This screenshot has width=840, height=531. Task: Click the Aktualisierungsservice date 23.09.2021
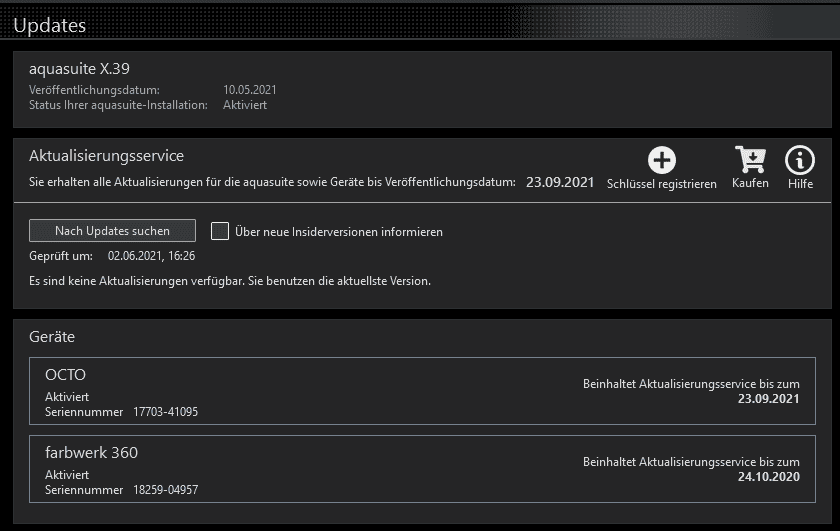pyautogui.click(x=560, y=182)
